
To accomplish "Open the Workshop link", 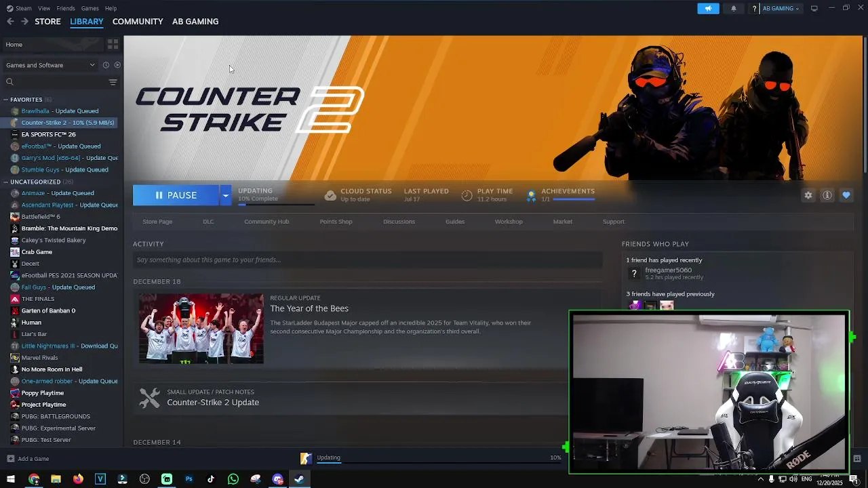I will [x=509, y=222].
